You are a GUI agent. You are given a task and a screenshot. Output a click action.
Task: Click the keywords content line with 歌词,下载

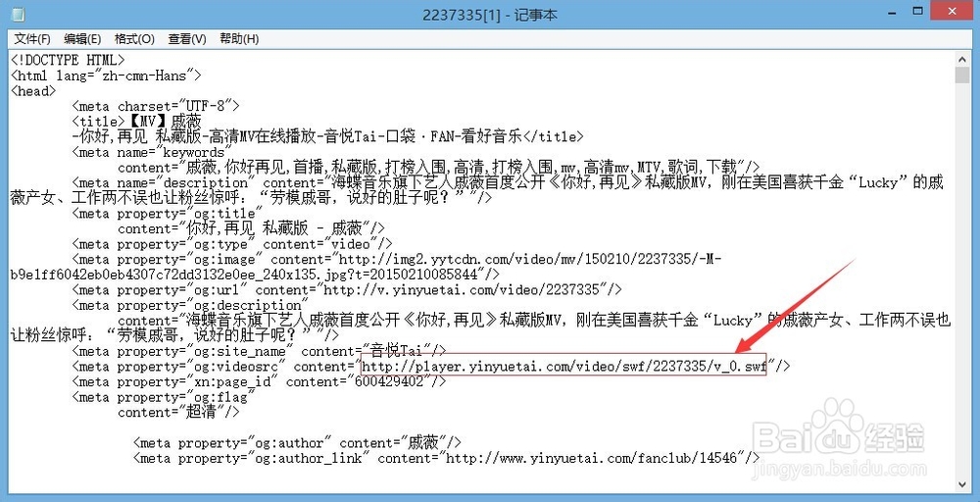(x=438, y=168)
